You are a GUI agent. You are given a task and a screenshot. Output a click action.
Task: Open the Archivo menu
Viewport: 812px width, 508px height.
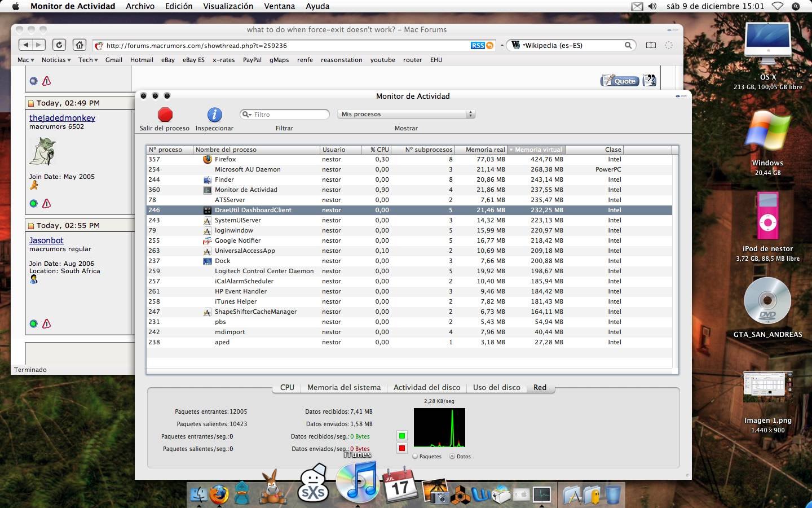click(x=140, y=6)
